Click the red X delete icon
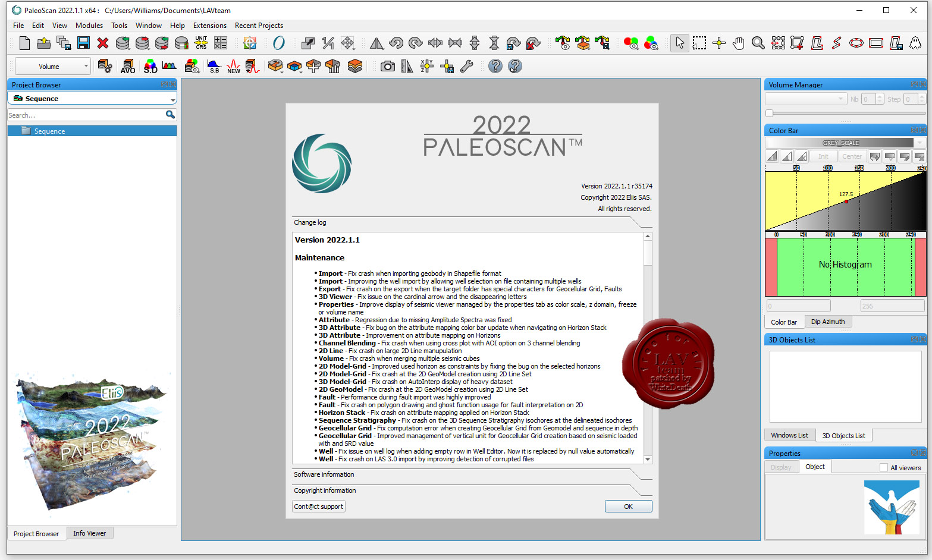This screenshot has height=560, width=932. (103, 43)
